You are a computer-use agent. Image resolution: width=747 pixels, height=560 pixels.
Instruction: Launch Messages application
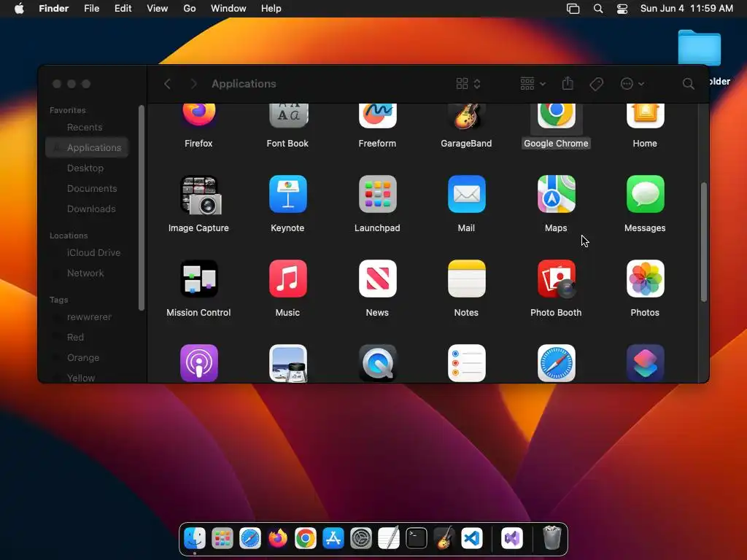645,194
